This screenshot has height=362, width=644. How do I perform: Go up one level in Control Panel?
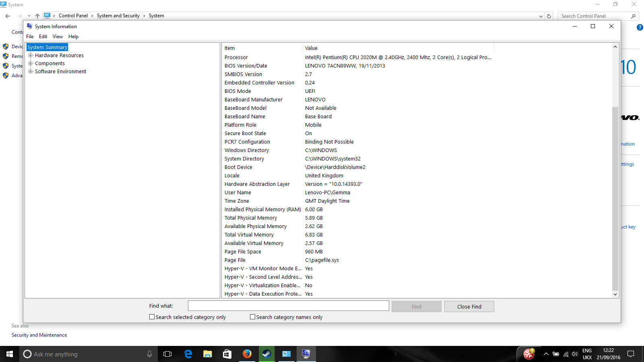(37, 16)
